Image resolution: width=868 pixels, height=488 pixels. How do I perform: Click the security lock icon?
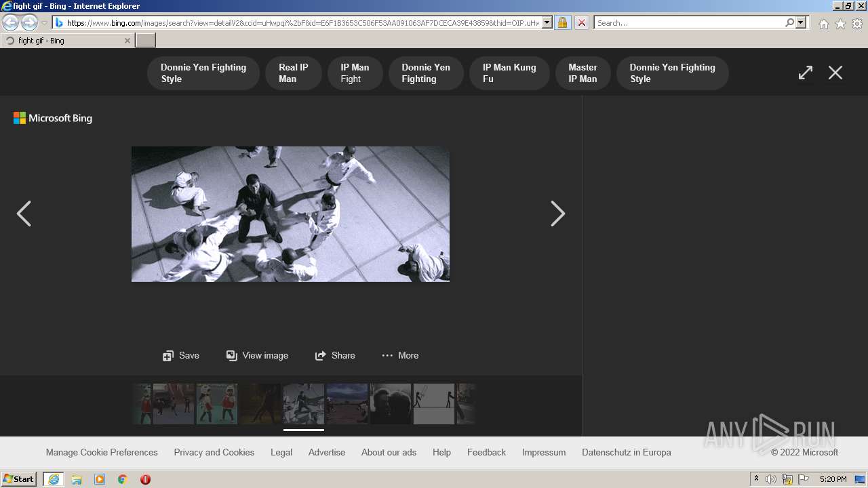click(562, 22)
